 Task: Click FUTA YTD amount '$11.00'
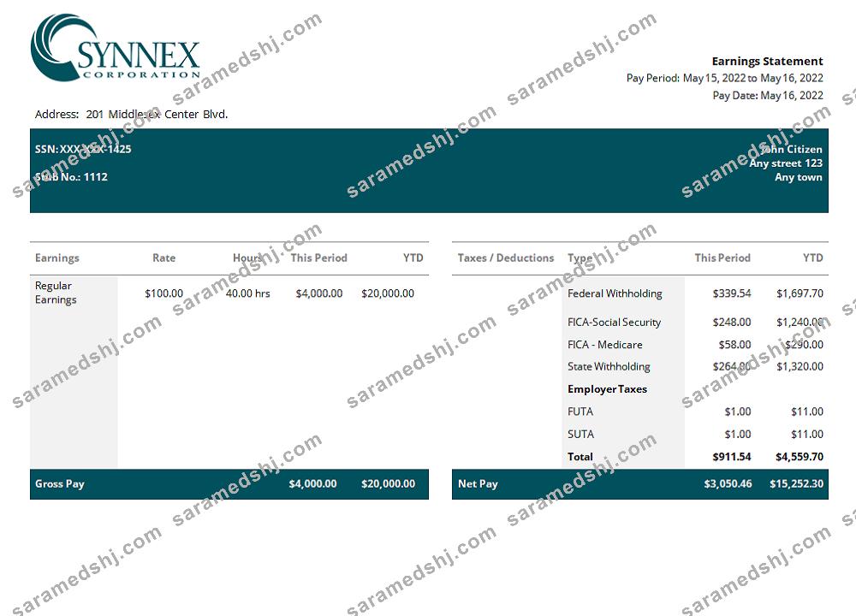pyautogui.click(x=807, y=412)
